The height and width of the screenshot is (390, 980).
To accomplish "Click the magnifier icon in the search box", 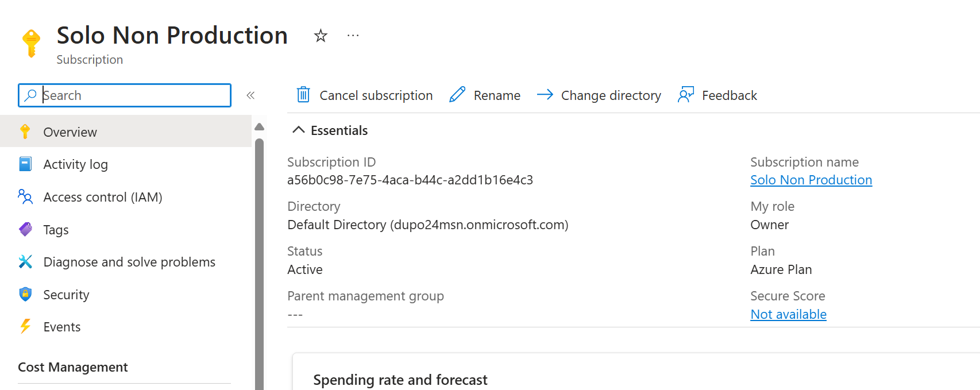I will (30, 95).
